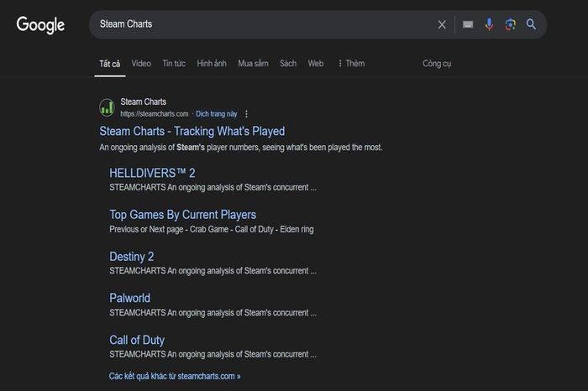588x391 pixels.
Task: Open the Call of Duty sitelink
Action: (x=137, y=340)
